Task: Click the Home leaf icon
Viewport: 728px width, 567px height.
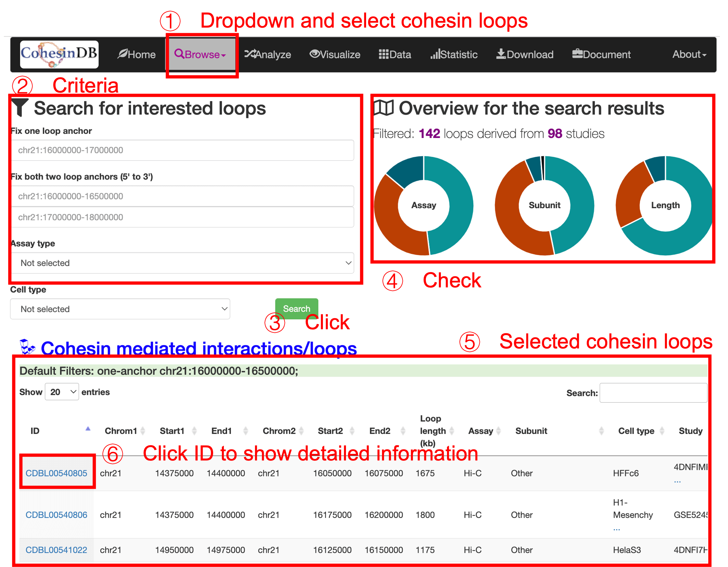Action: pos(122,54)
